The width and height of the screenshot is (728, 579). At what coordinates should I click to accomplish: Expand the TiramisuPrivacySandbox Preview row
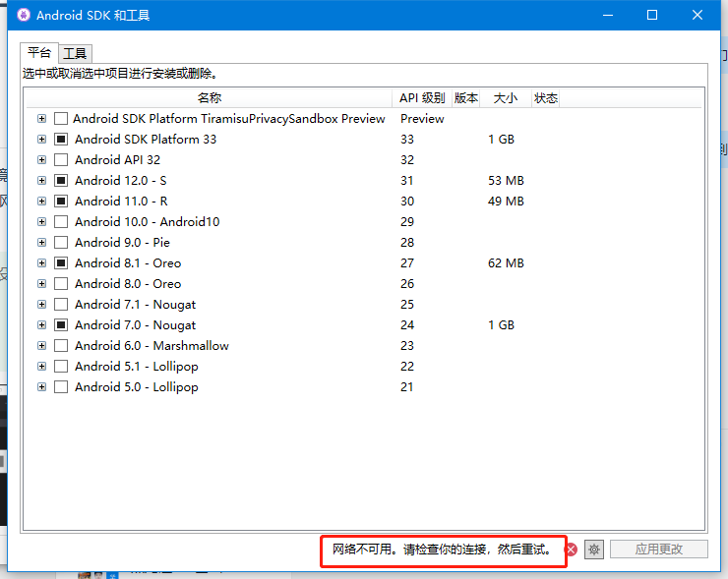tap(41, 118)
